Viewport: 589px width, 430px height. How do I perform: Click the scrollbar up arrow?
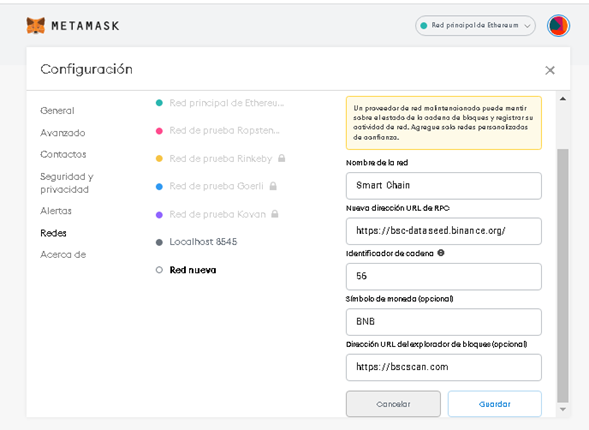click(x=563, y=99)
